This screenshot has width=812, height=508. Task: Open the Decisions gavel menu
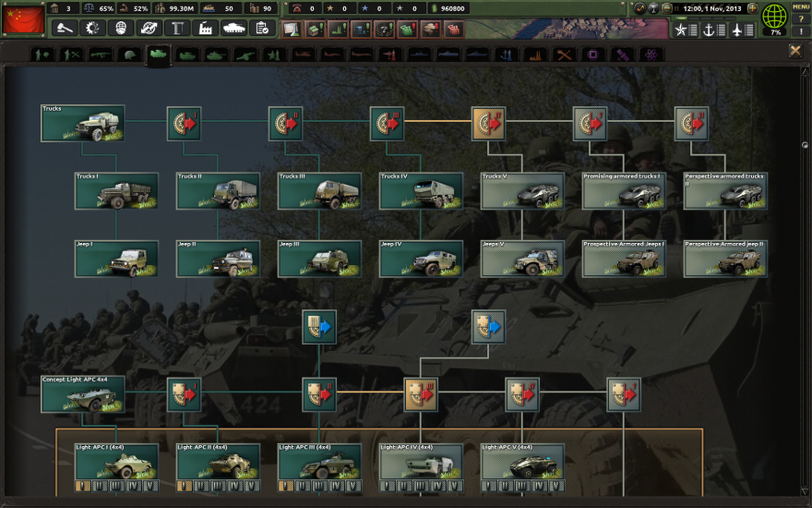(x=65, y=28)
